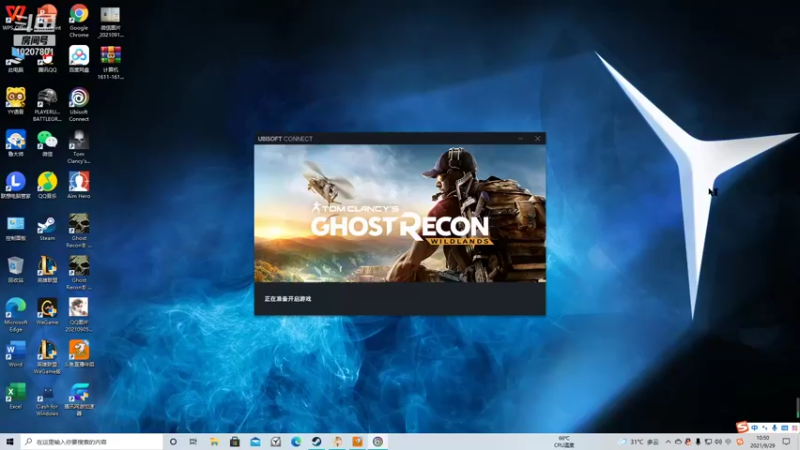Launch PLAYERUNKNOWN'S BATTLEGROUNDS helmet shortcut
The width and height of the screenshot is (800, 450).
pos(47,105)
